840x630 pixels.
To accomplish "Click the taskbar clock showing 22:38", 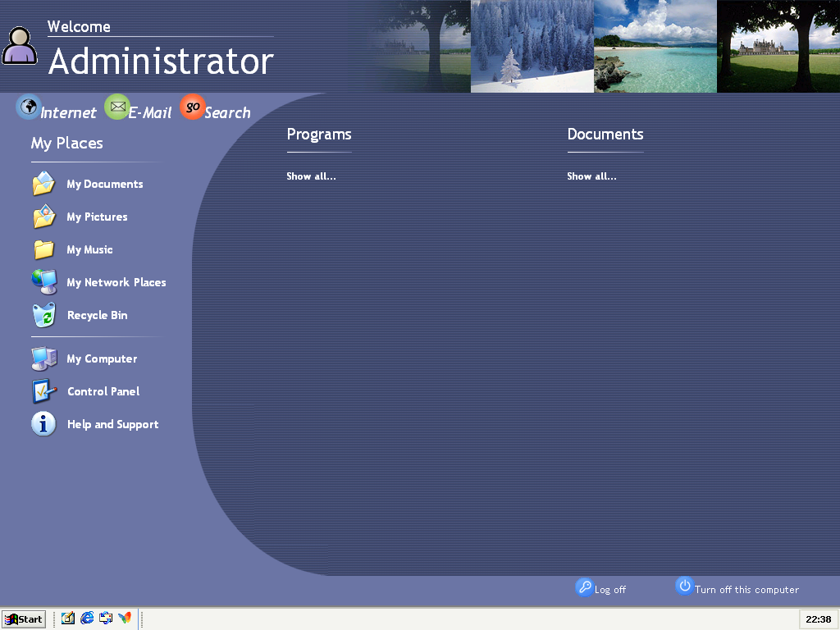I will (819, 619).
